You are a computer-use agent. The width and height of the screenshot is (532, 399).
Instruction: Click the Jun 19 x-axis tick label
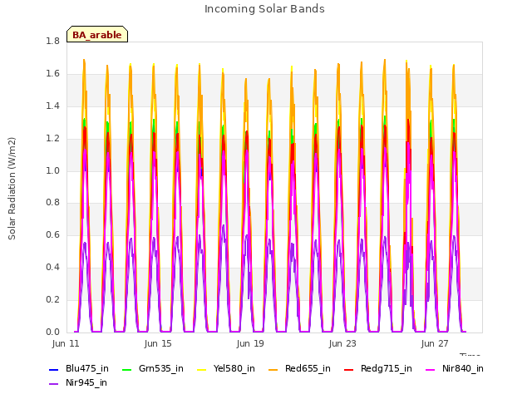pos(250,343)
